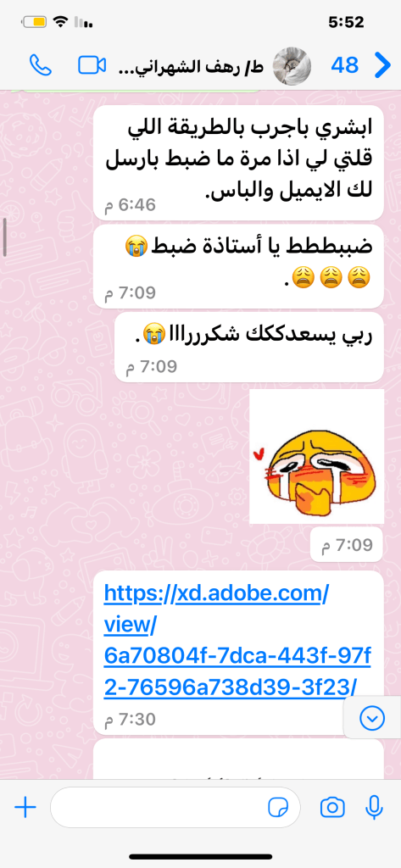Start a voice call with the contact
Viewport: 401px width, 868px height.
coord(41,66)
